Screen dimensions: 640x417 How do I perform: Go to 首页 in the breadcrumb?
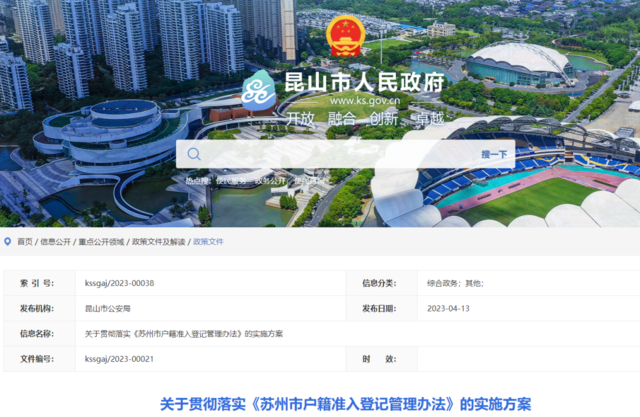pyautogui.click(x=25, y=242)
